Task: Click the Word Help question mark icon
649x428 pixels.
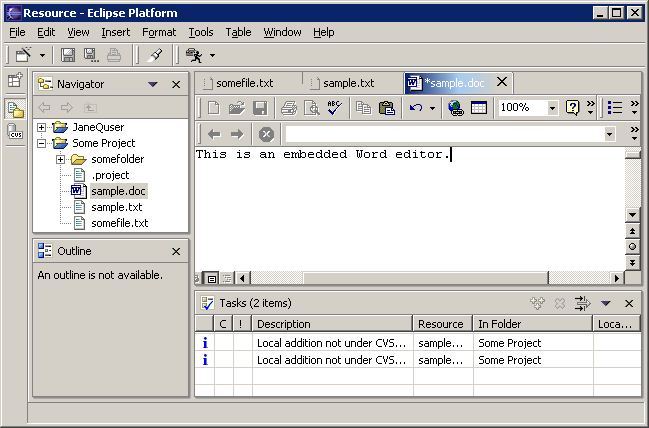Action: tap(572, 108)
